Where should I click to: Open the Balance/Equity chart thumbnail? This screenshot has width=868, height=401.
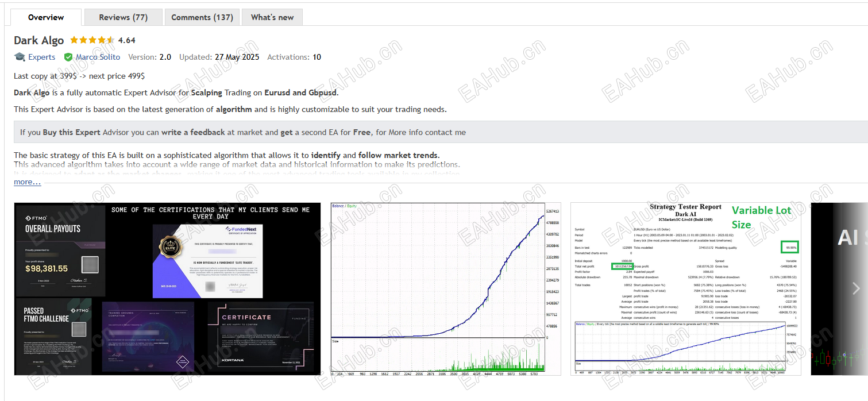[446, 289]
